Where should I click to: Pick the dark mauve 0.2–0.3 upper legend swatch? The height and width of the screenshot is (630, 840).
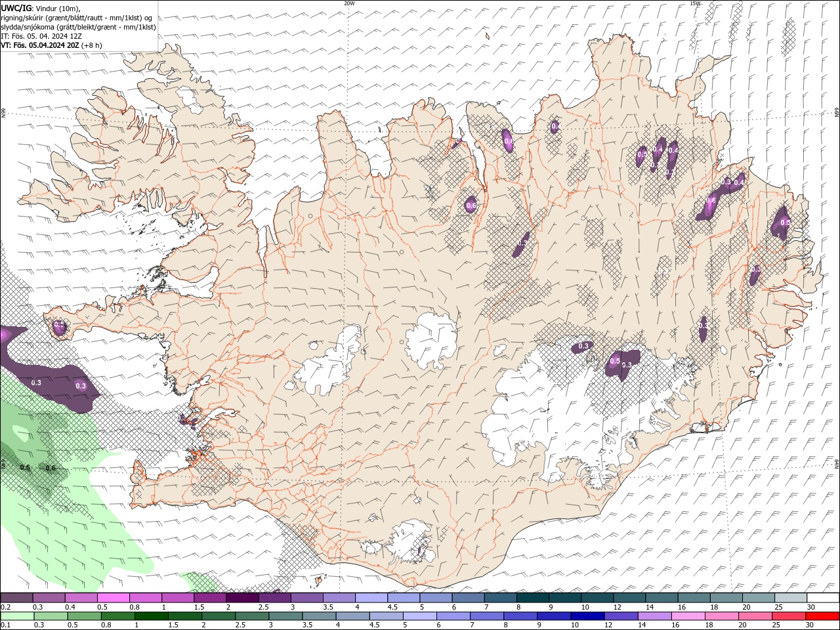tap(16, 598)
